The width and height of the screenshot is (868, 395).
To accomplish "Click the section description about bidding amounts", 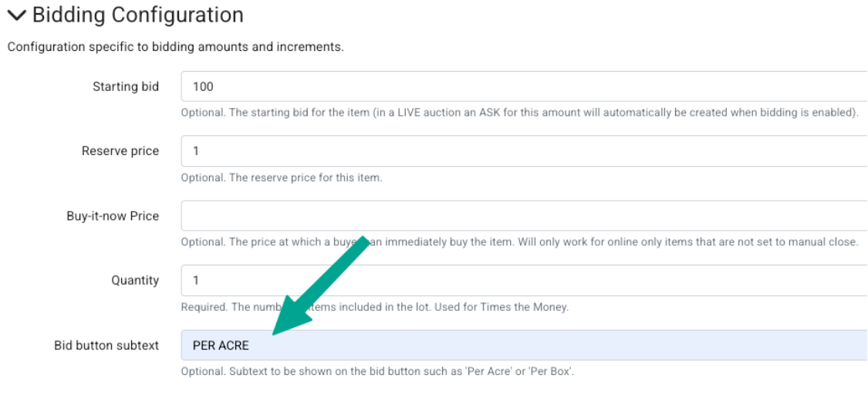I will [x=175, y=47].
